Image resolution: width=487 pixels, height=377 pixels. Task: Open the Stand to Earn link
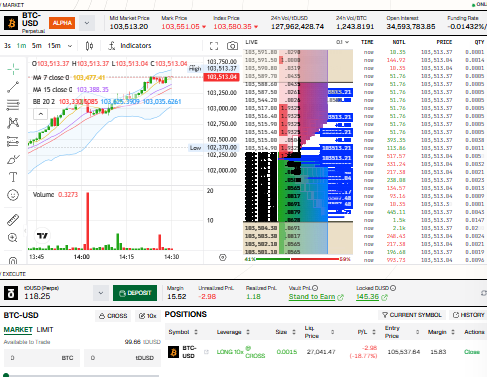coord(316,297)
